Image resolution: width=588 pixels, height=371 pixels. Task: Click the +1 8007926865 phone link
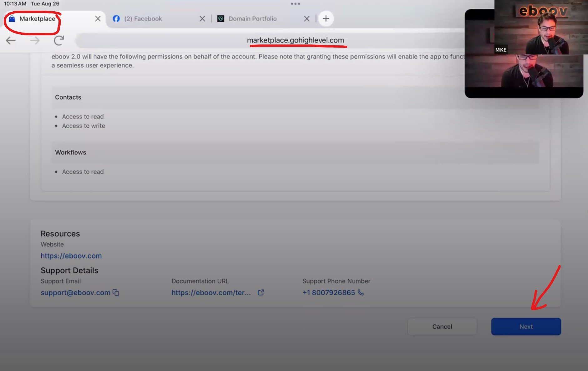[x=329, y=292]
